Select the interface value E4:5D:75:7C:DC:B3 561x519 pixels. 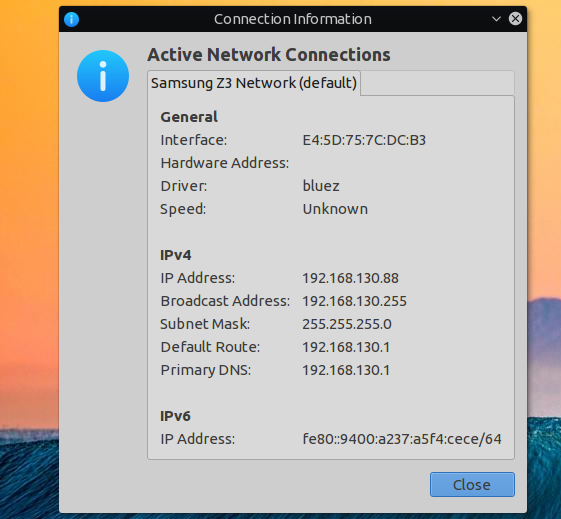click(364, 140)
